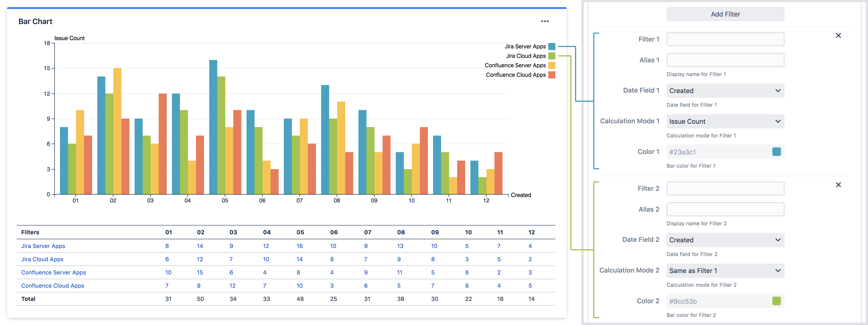Image resolution: width=868 pixels, height=325 pixels.
Task: Click the Jira Cloud Apps legend square
Action: coord(552,56)
